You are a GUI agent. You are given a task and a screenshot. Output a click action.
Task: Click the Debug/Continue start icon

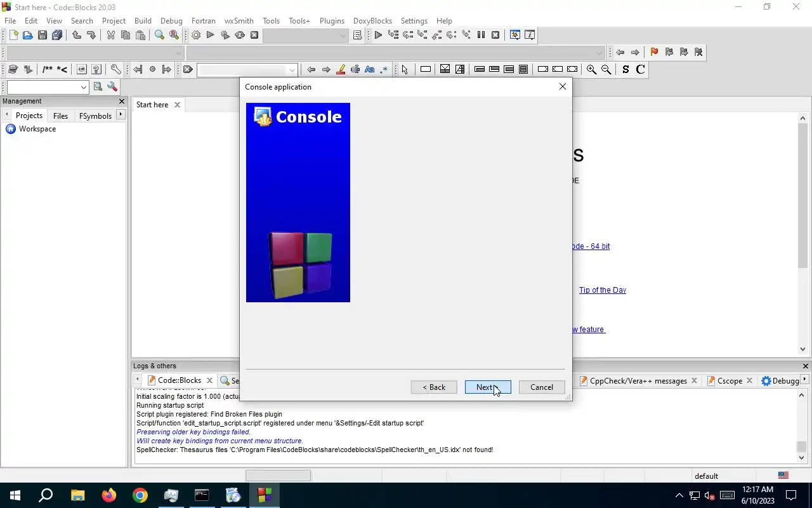(x=378, y=36)
